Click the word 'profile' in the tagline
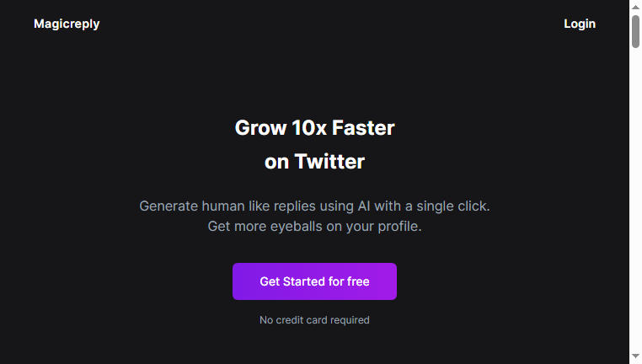Viewport: 642px width, 364px height. pos(399,226)
